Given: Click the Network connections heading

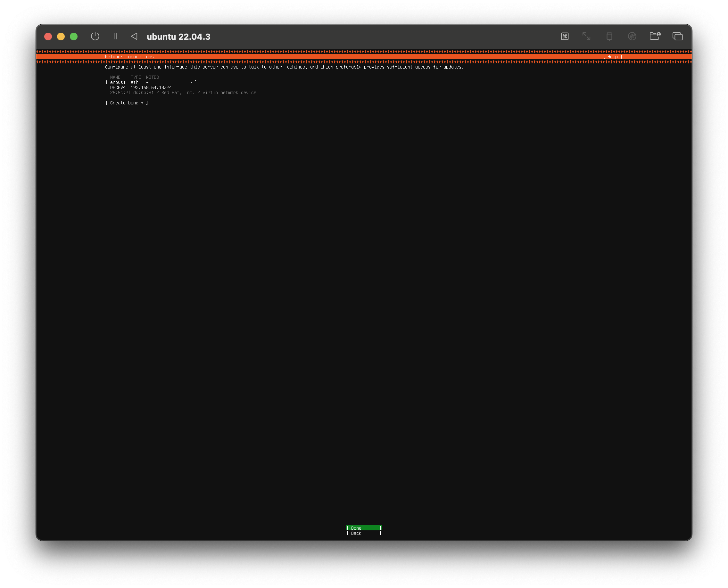Looking at the screenshot, I should pyautogui.click(x=129, y=57).
